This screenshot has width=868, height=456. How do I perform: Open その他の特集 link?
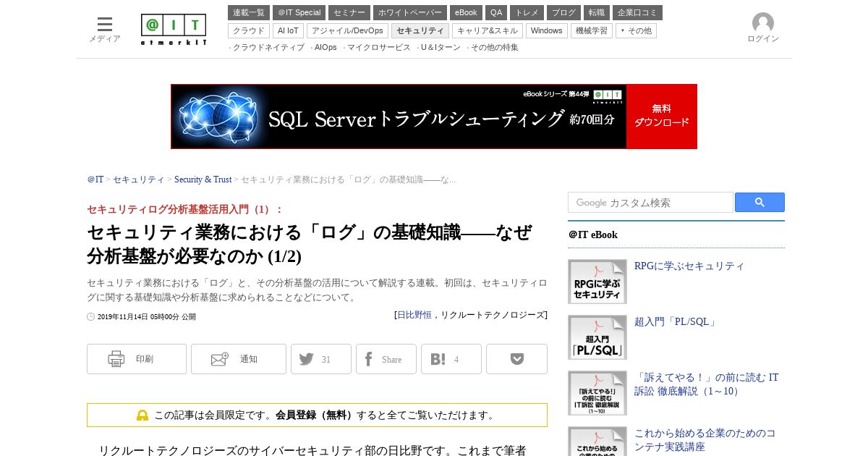tap(495, 47)
